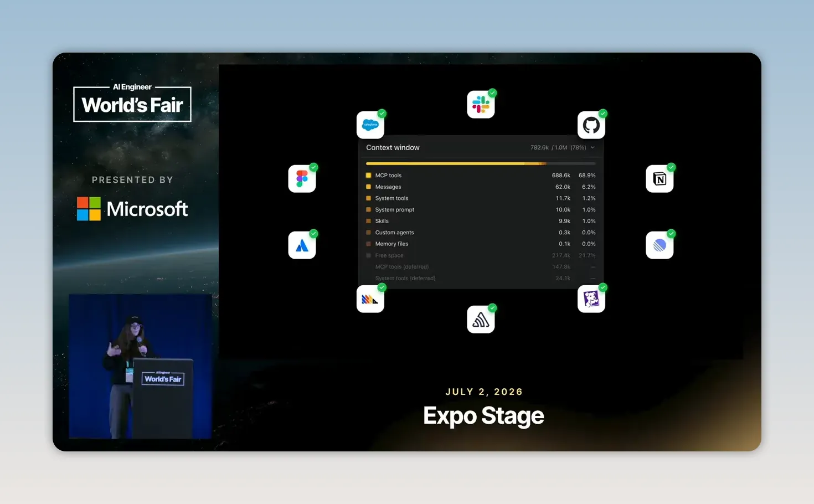Click the green checkmark badge on Figma
Image resolution: width=814 pixels, height=504 pixels.
click(x=313, y=167)
